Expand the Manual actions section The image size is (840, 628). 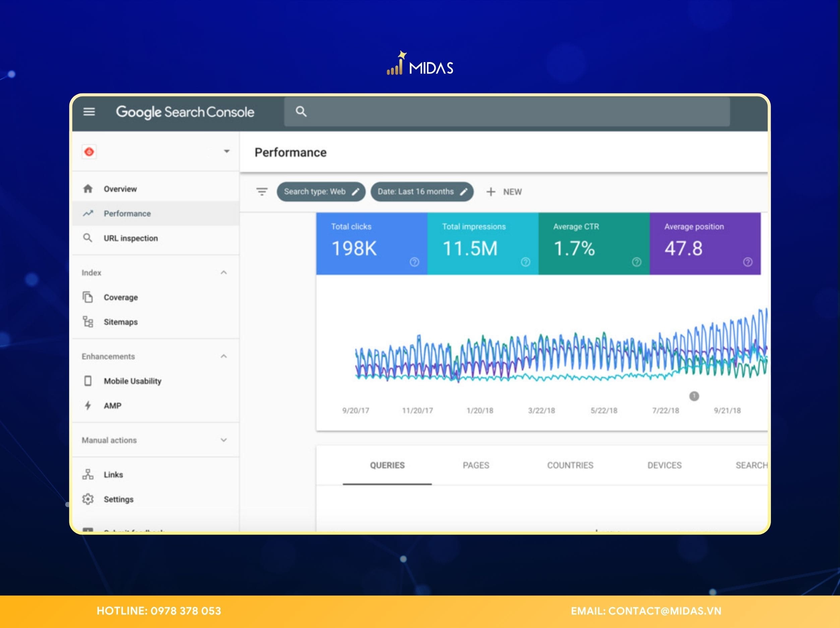(224, 440)
